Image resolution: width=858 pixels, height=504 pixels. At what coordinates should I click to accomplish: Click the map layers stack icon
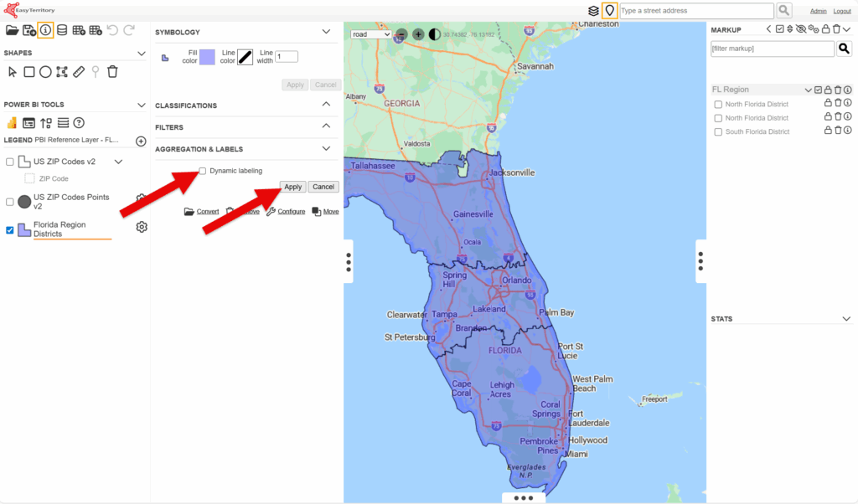pos(593,11)
